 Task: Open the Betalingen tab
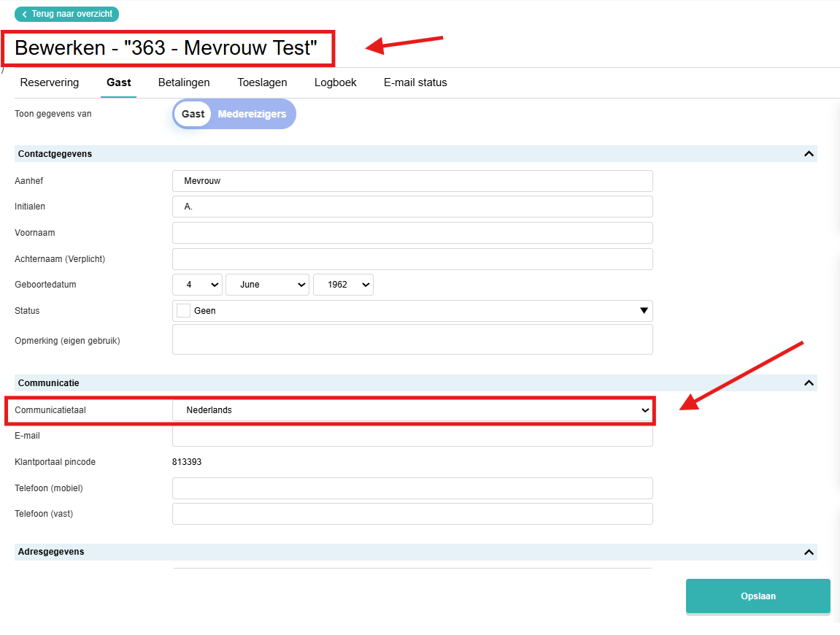pos(184,82)
